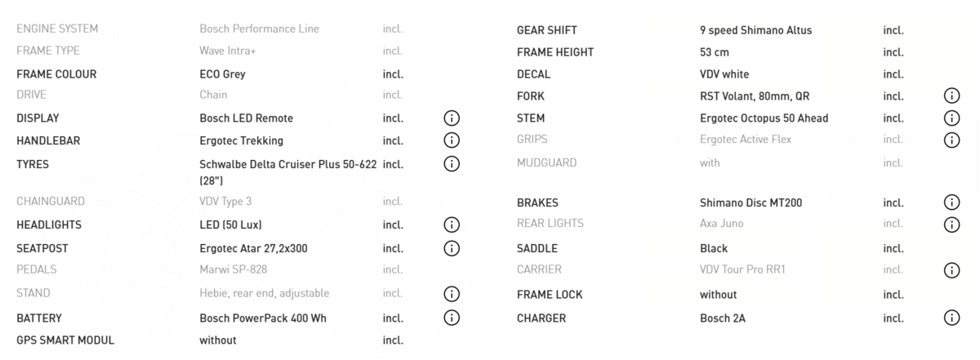Image resolution: width=980 pixels, height=360 pixels.
Task: View info icon for Tyres row
Action: coord(452,164)
